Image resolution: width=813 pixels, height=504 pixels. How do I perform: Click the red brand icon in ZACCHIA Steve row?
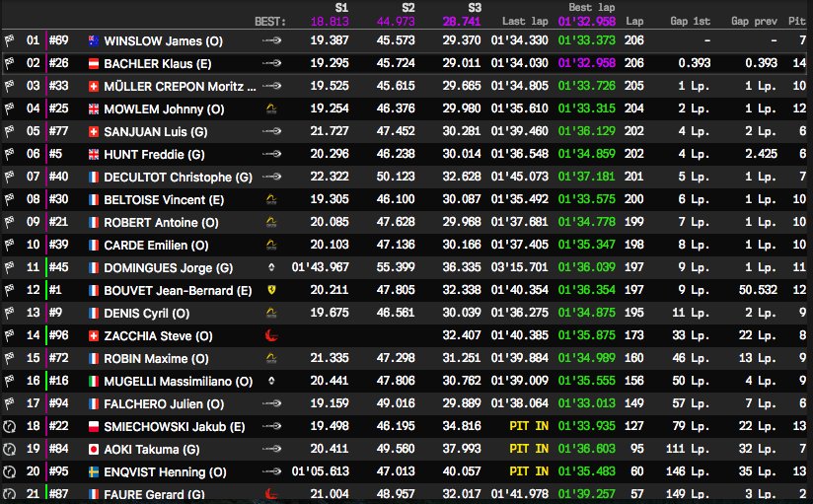point(271,336)
